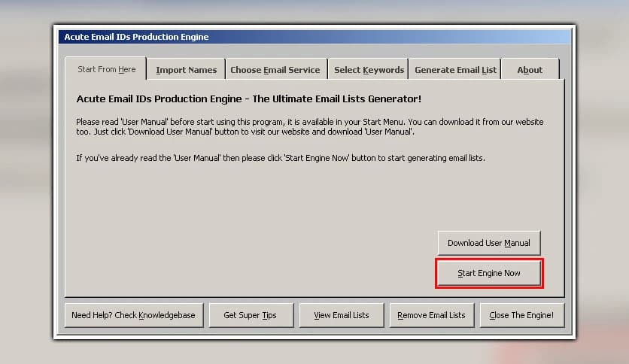Open Need Help? Check Knowledgebase
The width and height of the screenshot is (629, 364).
(x=134, y=315)
